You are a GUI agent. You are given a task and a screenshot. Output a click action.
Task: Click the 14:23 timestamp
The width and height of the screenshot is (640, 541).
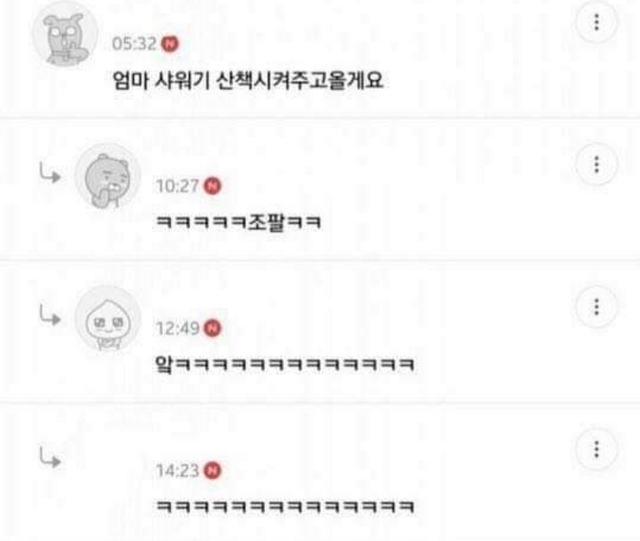[x=178, y=471]
